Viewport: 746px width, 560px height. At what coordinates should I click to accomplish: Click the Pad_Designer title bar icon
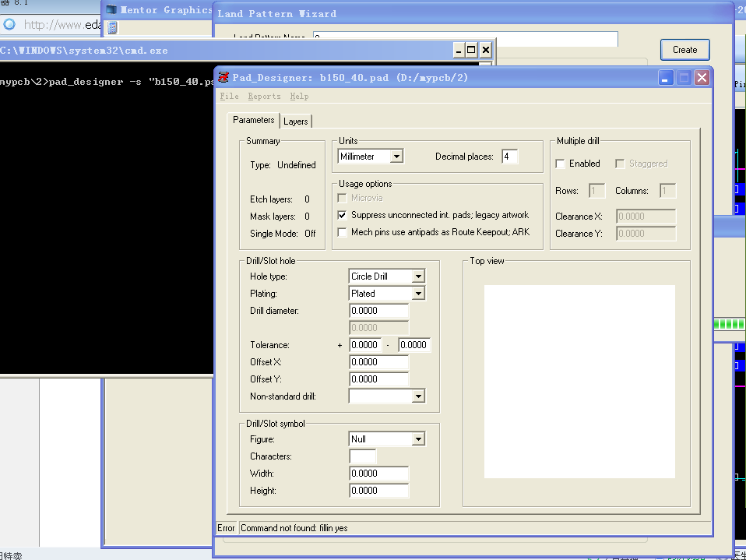[x=224, y=78]
